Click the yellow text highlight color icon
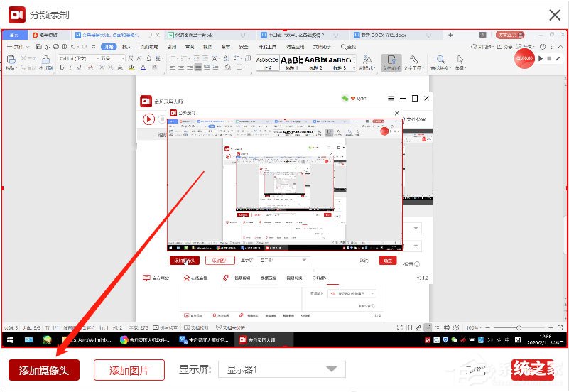This screenshot has height=392, width=569. (131, 67)
